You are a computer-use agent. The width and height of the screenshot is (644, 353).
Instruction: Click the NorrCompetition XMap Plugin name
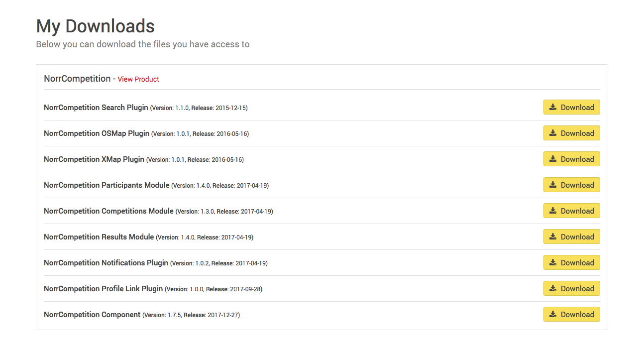click(x=94, y=159)
